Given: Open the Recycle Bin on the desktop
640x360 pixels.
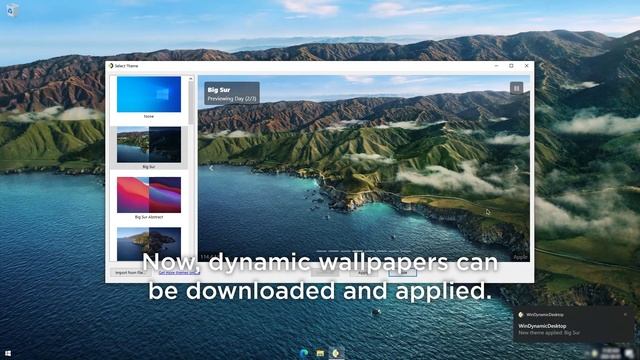Looking at the screenshot, I should point(11,10).
